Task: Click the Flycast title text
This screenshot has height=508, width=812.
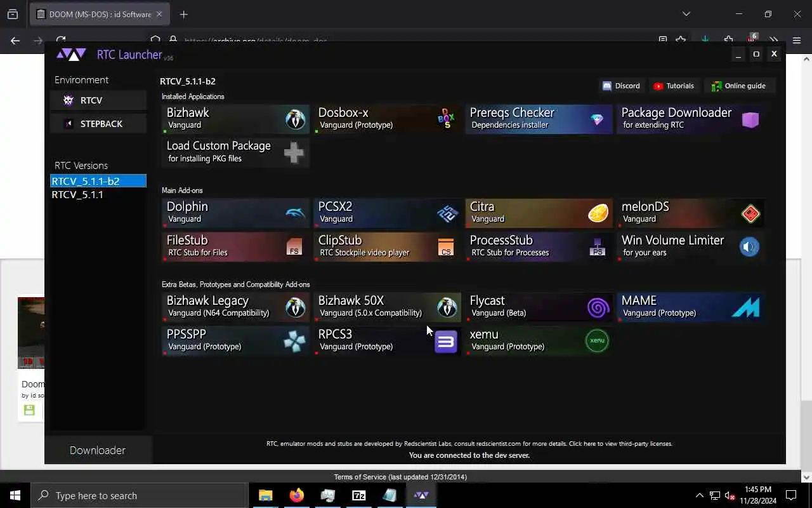Action: (487, 300)
